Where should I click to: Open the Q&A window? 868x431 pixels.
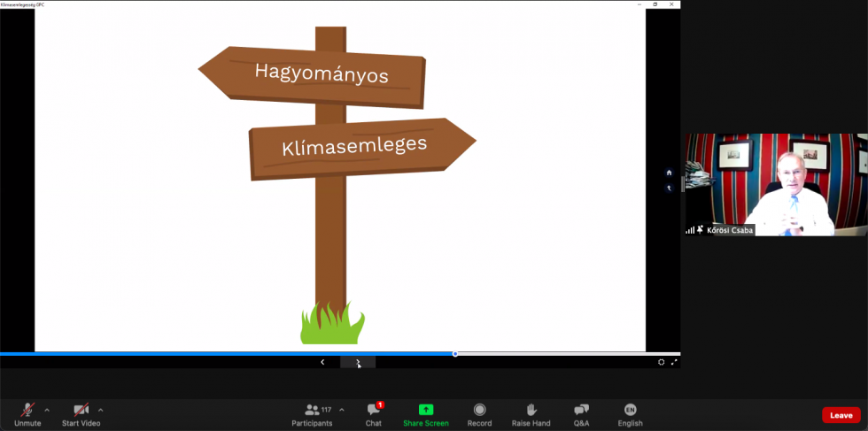click(581, 411)
